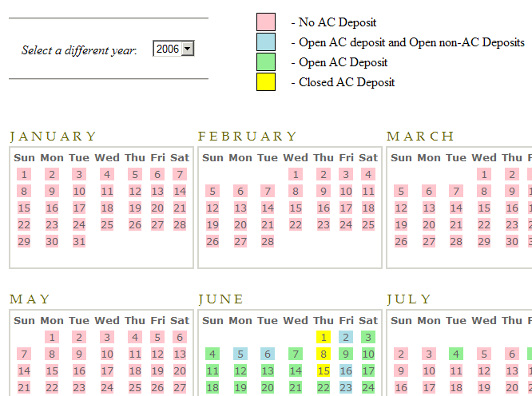Select February 22 in the calendar
Viewport: 532px width, 396px height.
(296, 225)
